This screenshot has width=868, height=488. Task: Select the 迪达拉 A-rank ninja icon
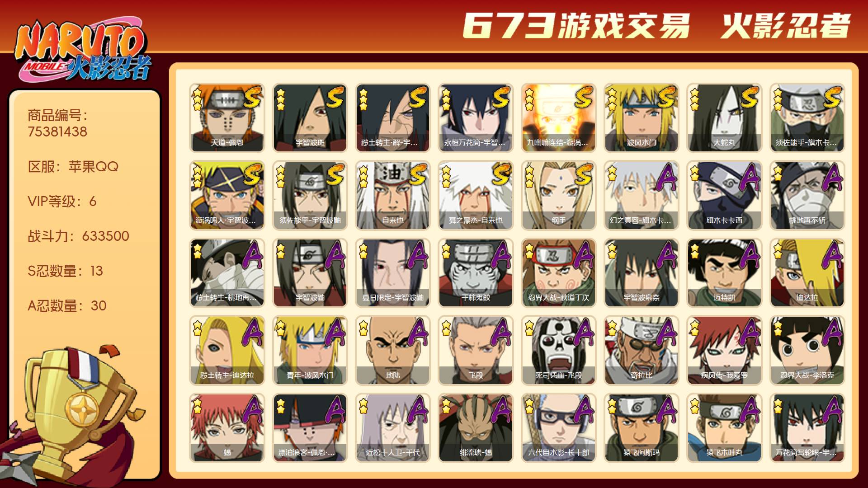coord(807,272)
